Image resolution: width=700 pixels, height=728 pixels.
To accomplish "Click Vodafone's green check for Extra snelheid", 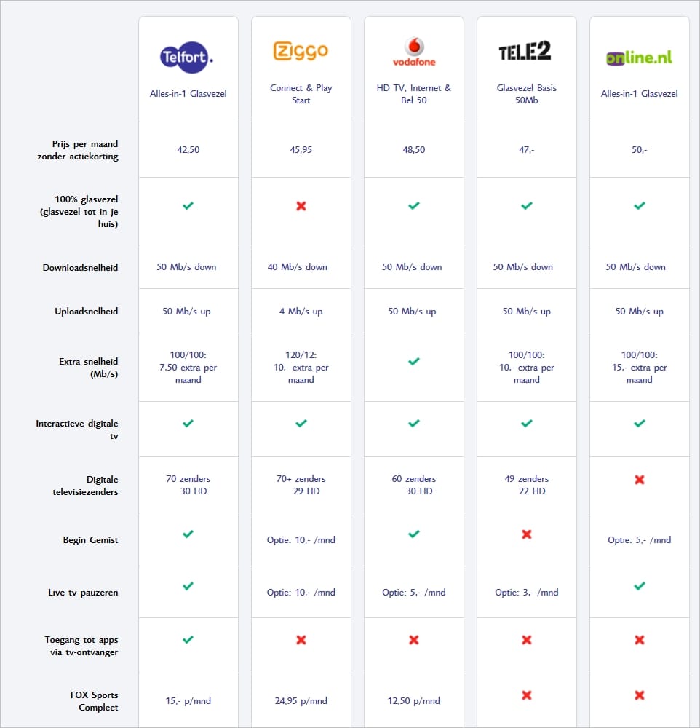I will (414, 361).
